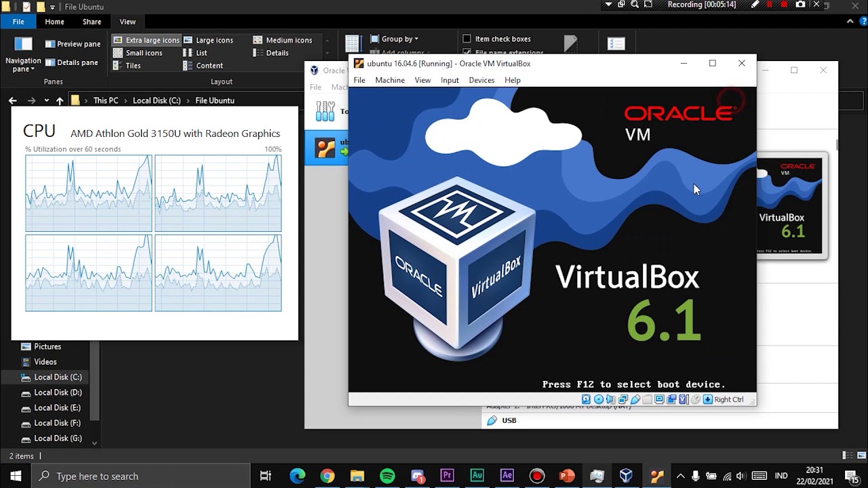Open Google Chrome from the taskbar

click(x=328, y=476)
